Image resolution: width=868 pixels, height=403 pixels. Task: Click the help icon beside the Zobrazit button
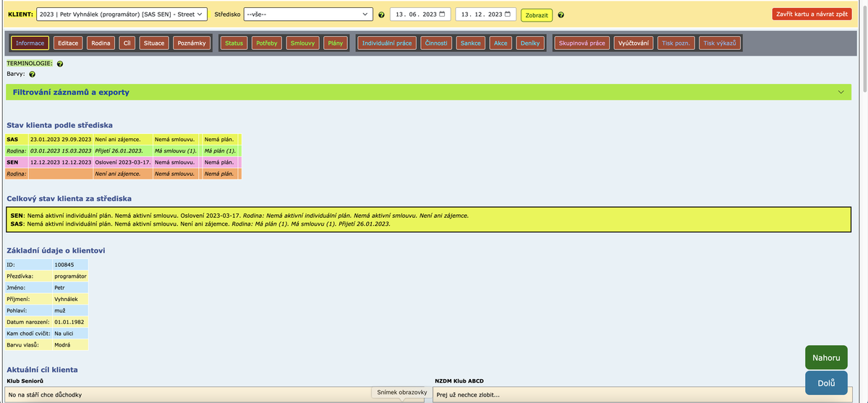pyautogui.click(x=561, y=15)
